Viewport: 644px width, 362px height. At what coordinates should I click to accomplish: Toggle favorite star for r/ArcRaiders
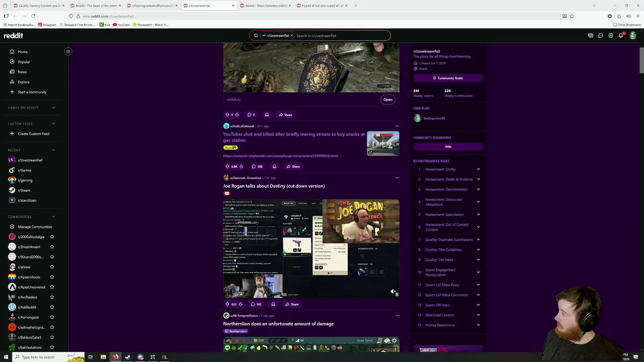tap(52, 297)
